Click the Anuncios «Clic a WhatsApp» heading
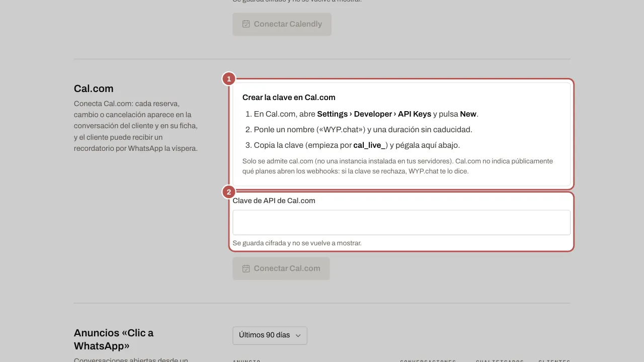The width and height of the screenshot is (644, 362). 114,339
